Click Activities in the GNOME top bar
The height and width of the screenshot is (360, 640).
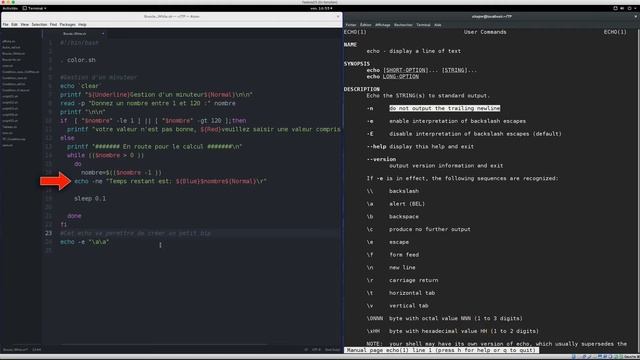(x=10, y=8)
